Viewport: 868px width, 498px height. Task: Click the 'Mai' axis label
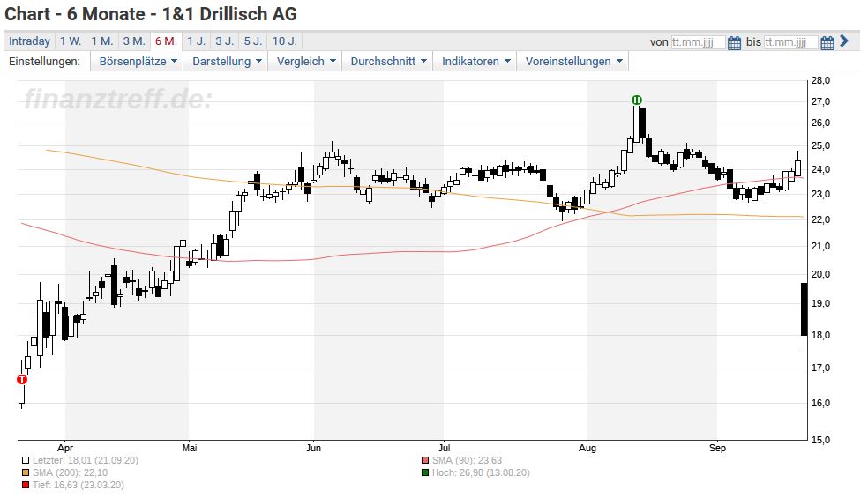coord(190,448)
